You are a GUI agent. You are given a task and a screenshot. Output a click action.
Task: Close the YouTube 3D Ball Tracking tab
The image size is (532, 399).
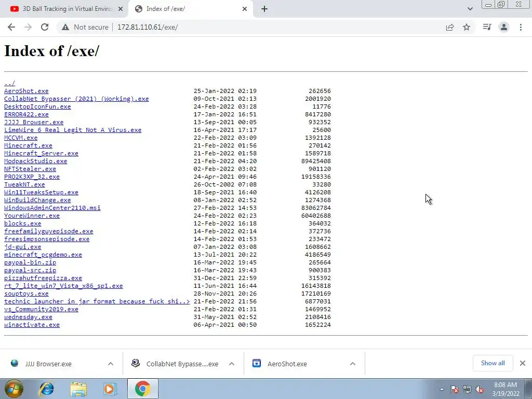tap(121, 9)
